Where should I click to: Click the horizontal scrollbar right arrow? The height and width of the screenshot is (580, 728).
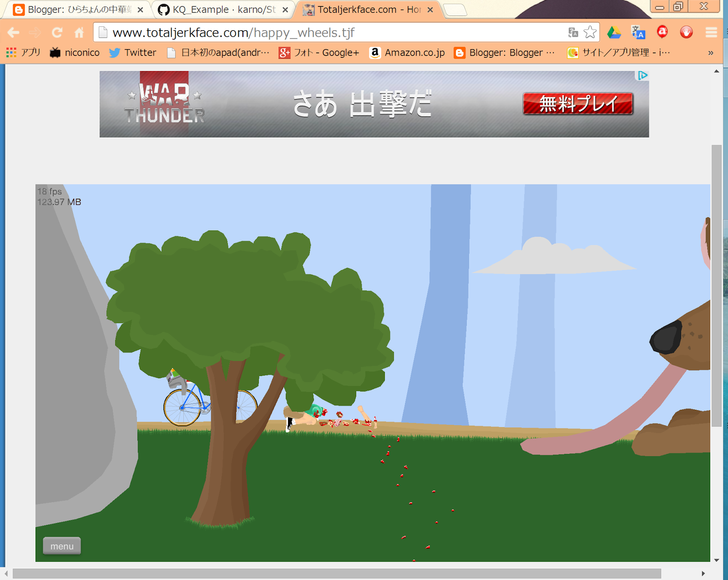pos(703,574)
